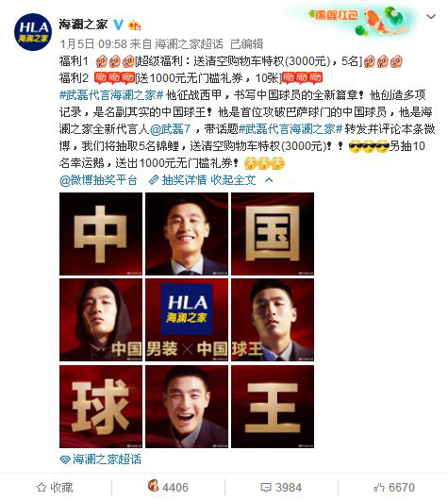
Task: Click the 收藏 star to favorite post
Action: pyautogui.click(x=55, y=488)
